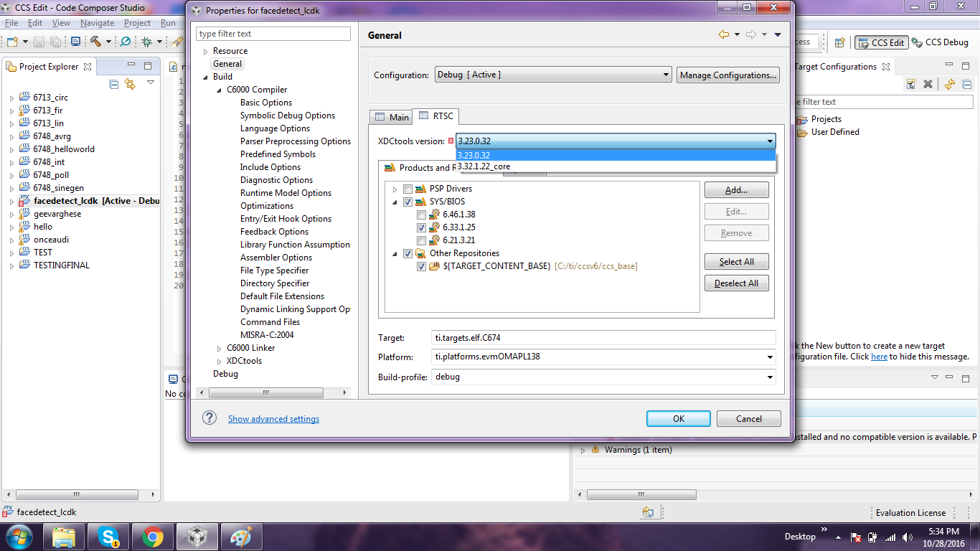Open Skype from the taskbar
This screenshot has width=980, height=551.
tap(108, 537)
